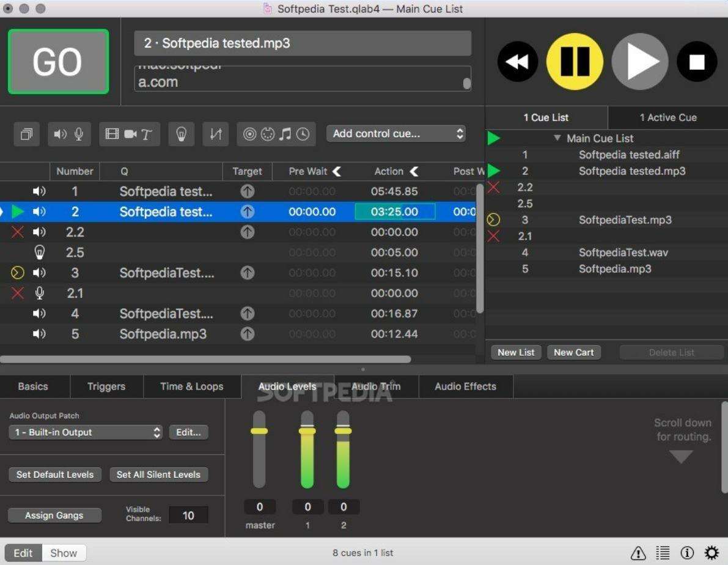The image size is (728, 565).
Task: Toggle the cue lists sidebar icon
Action: 663,553
